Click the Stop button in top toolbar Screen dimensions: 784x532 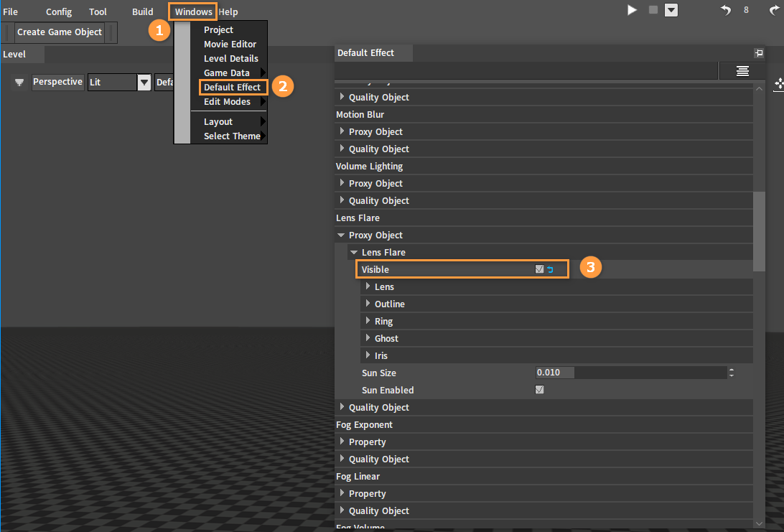[x=653, y=10]
